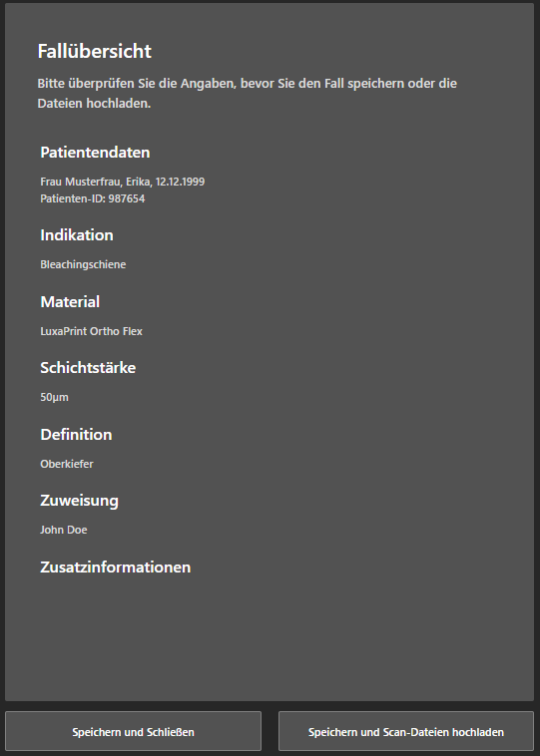Click the Definition section heading
Viewport: 540px width, 756px height.
[76, 435]
